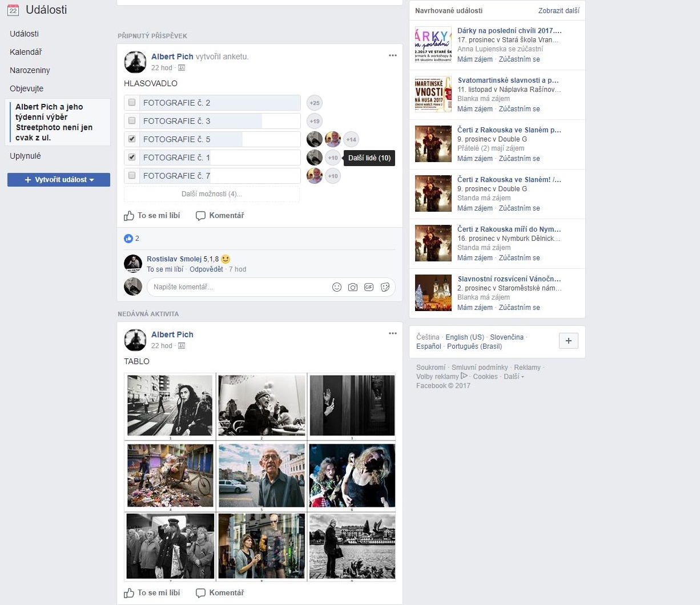
Task: Expand the Další footer dropdown
Action: pyautogui.click(x=514, y=377)
